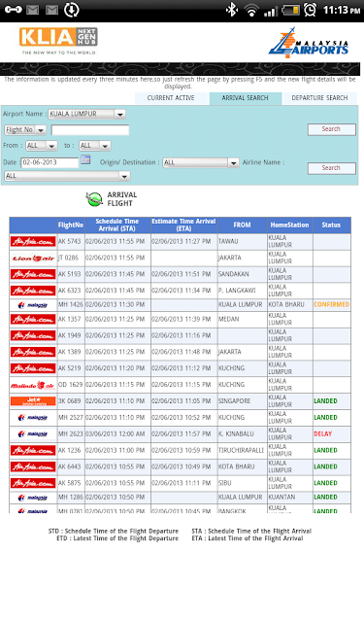Switch to the Departure Search tab

(x=319, y=98)
